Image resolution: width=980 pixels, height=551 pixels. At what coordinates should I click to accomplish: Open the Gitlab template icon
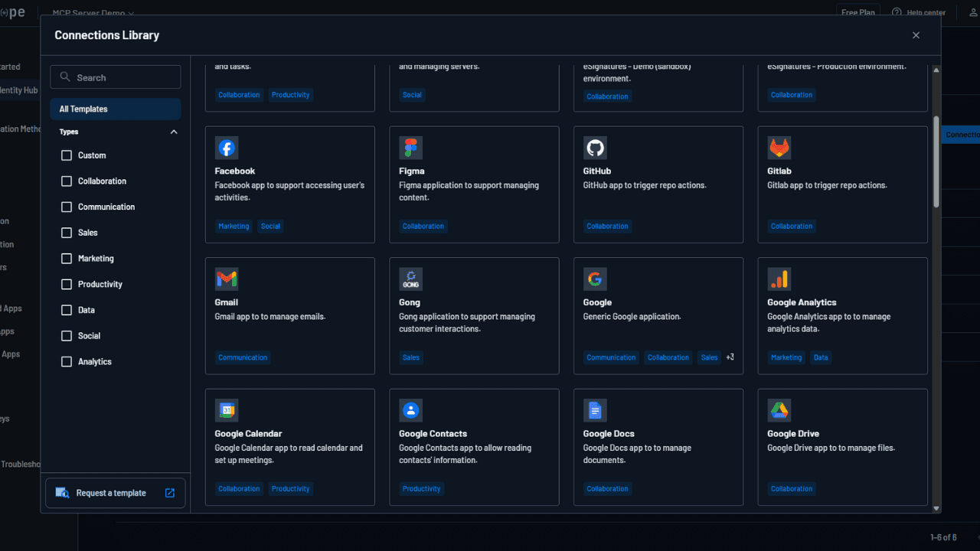779,148
